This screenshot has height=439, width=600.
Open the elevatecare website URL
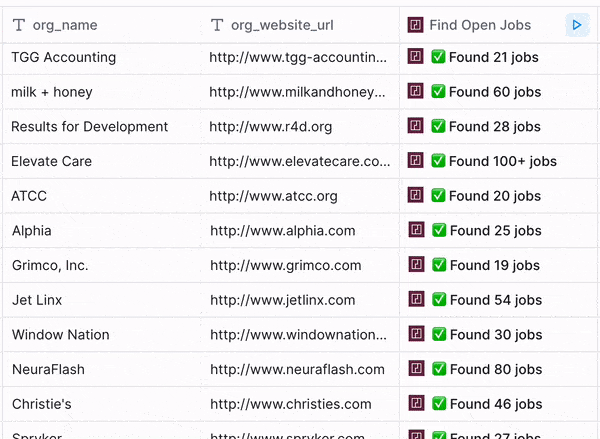coord(300,161)
